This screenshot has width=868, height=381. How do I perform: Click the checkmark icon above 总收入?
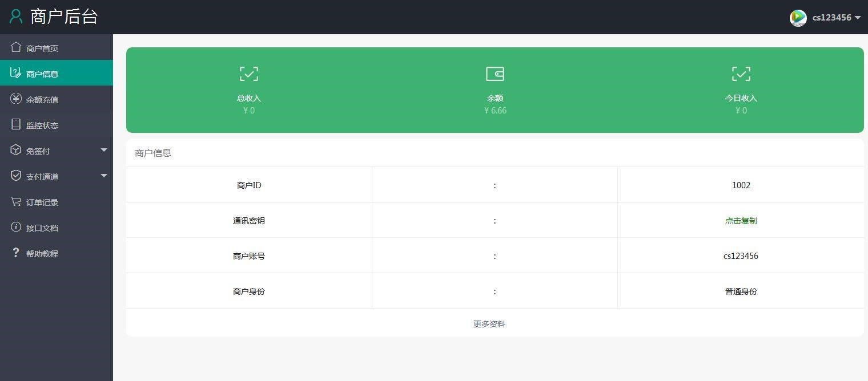pos(249,74)
